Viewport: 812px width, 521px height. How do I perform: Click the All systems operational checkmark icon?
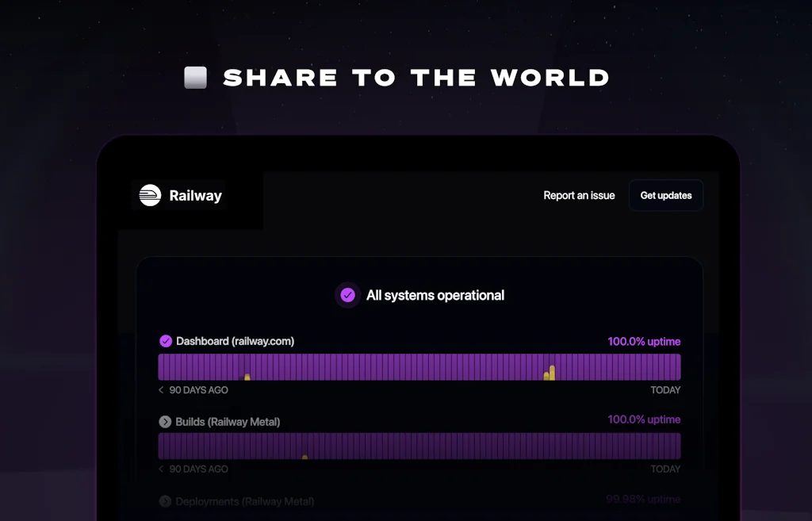(x=347, y=295)
